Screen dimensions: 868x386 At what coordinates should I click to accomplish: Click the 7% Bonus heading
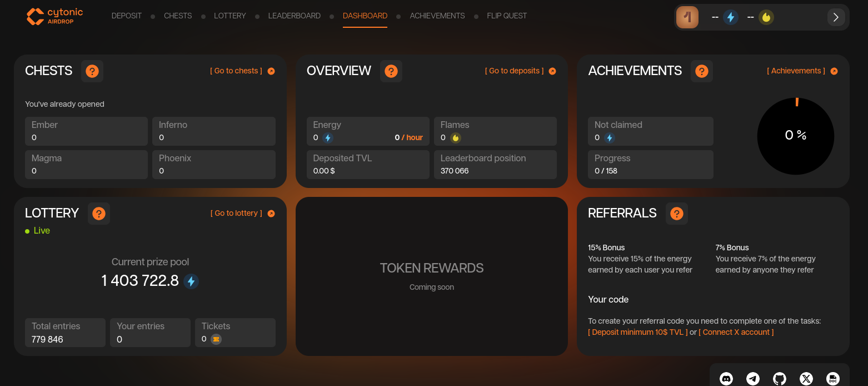pyautogui.click(x=732, y=248)
